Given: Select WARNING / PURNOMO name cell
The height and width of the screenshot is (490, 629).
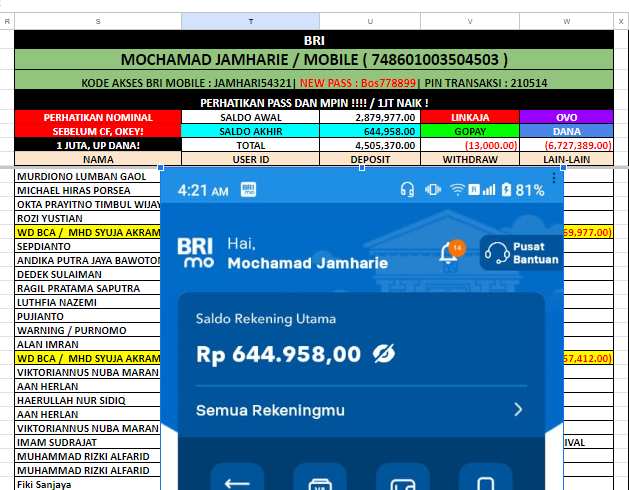Looking at the screenshot, I should tap(87, 330).
